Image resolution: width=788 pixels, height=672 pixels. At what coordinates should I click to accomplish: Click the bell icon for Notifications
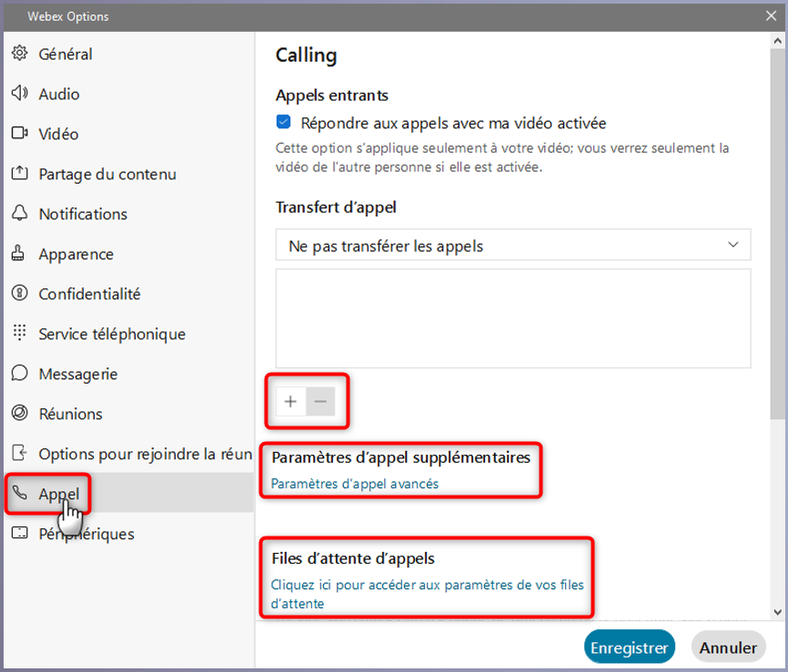(x=20, y=214)
